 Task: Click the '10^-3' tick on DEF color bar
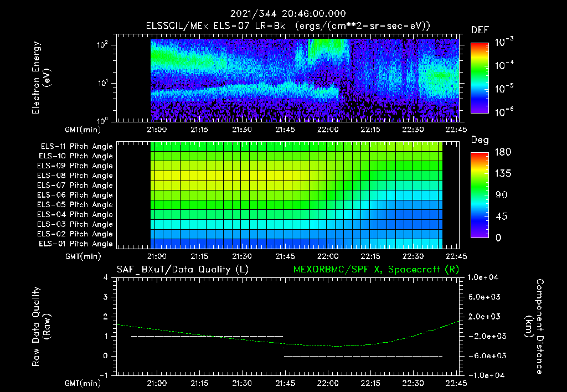504,42
